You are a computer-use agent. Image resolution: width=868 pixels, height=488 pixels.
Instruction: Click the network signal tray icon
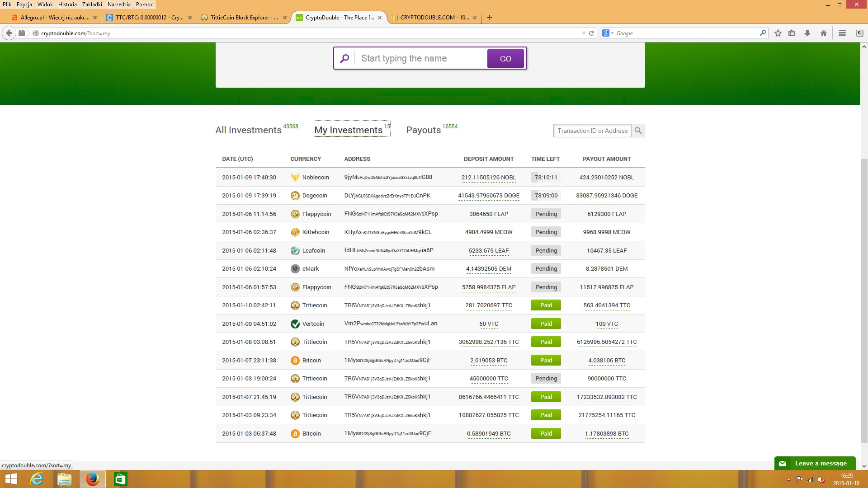point(811,479)
